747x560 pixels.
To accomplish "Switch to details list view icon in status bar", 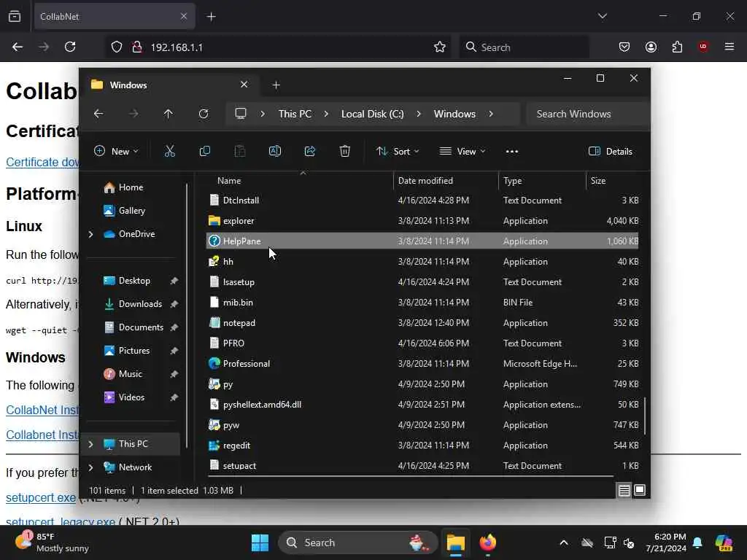I will pos(624,490).
